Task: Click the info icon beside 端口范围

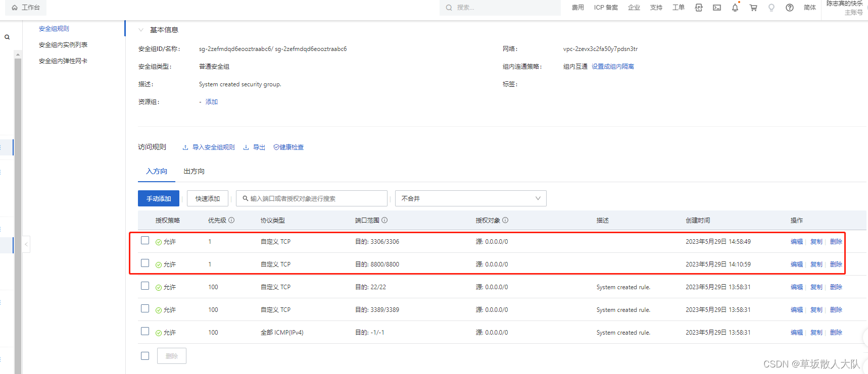Action: pos(384,220)
